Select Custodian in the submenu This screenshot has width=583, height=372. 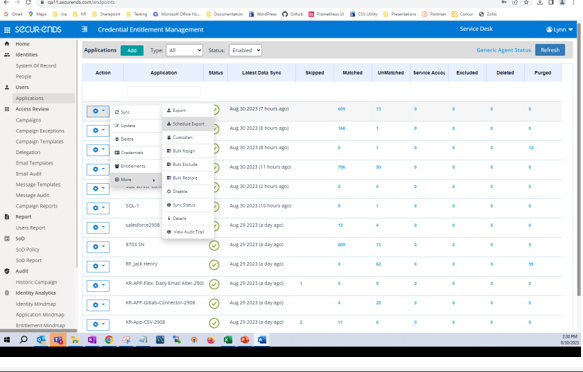click(188, 137)
